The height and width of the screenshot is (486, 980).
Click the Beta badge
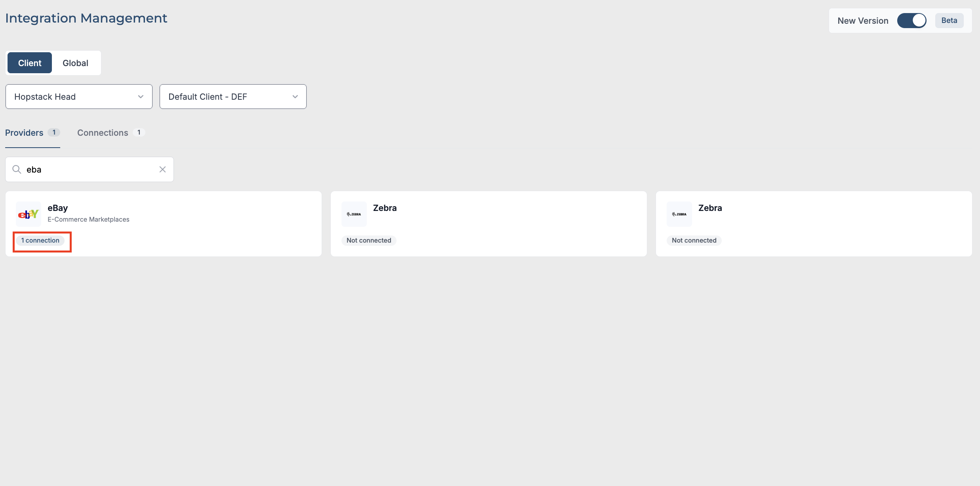point(949,21)
